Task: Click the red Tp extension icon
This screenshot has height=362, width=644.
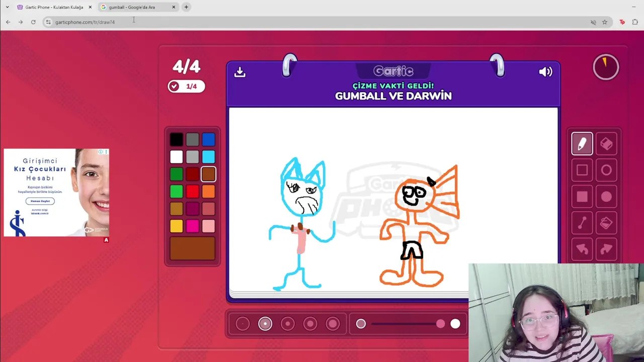Action: pos(622,22)
